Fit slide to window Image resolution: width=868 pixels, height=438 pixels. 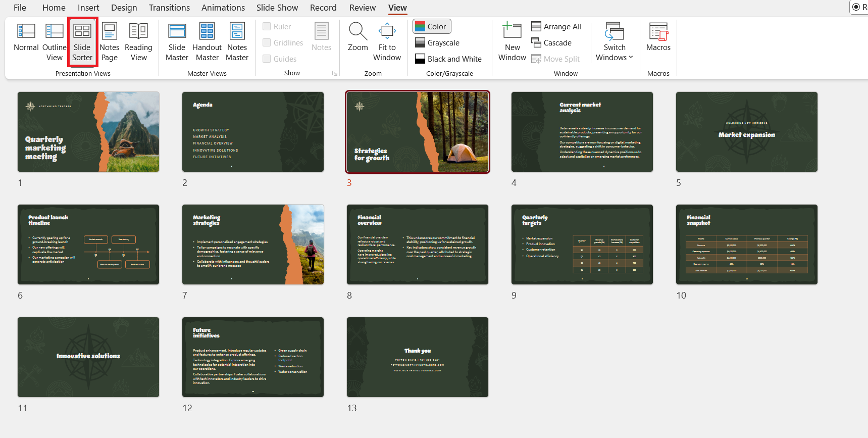click(387, 42)
